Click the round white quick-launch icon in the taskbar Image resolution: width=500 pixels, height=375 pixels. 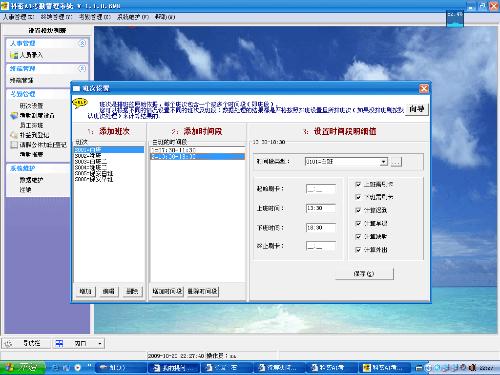[x=78, y=368]
